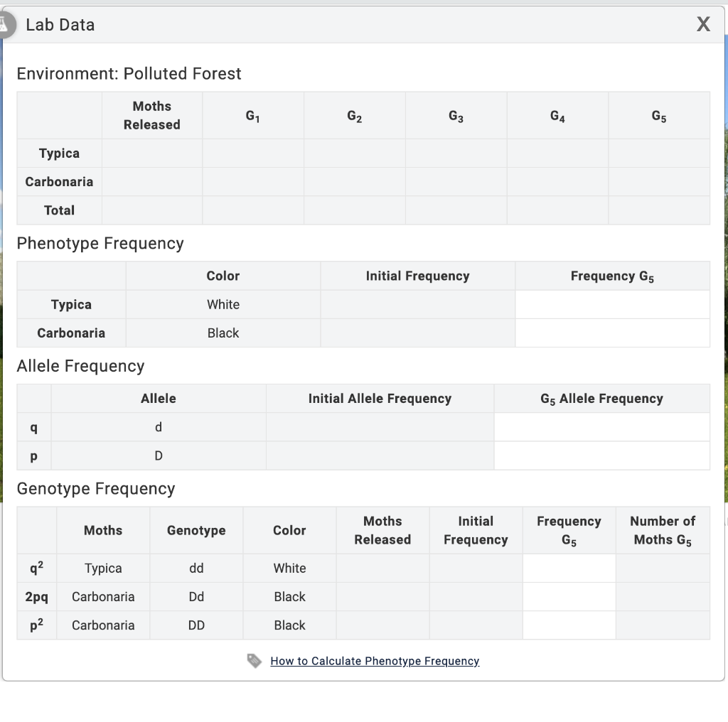Click p allele G5 frequency input field

click(x=601, y=456)
